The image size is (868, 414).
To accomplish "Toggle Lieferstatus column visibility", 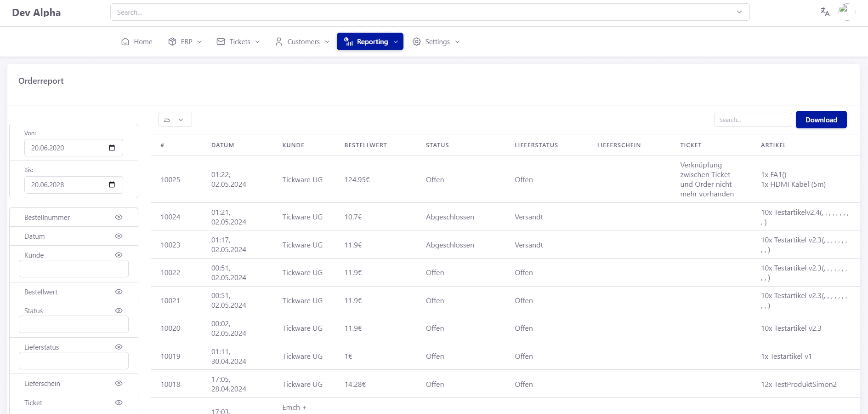I will tap(119, 347).
